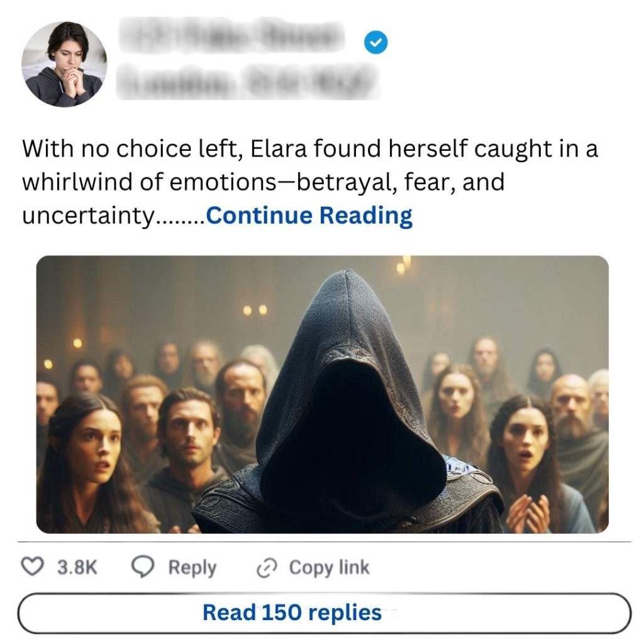644x644 pixels.
Task: Like the post with the heart icon
Action: click(32, 567)
